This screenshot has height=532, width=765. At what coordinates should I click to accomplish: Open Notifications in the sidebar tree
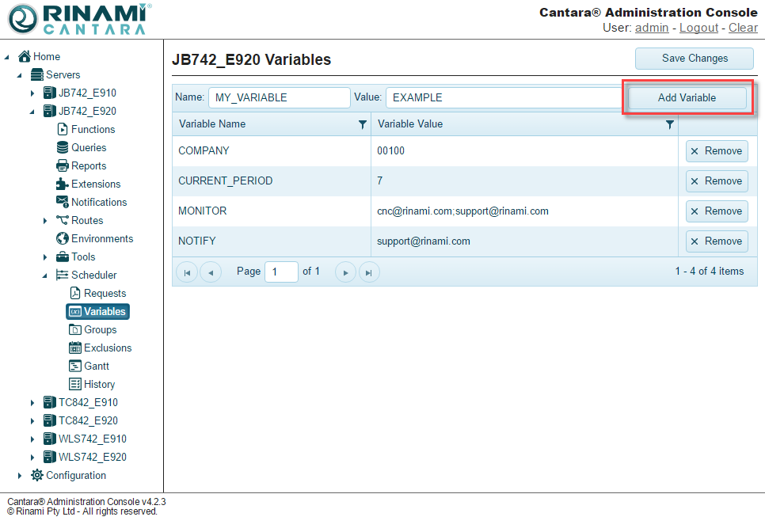click(x=98, y=202)
